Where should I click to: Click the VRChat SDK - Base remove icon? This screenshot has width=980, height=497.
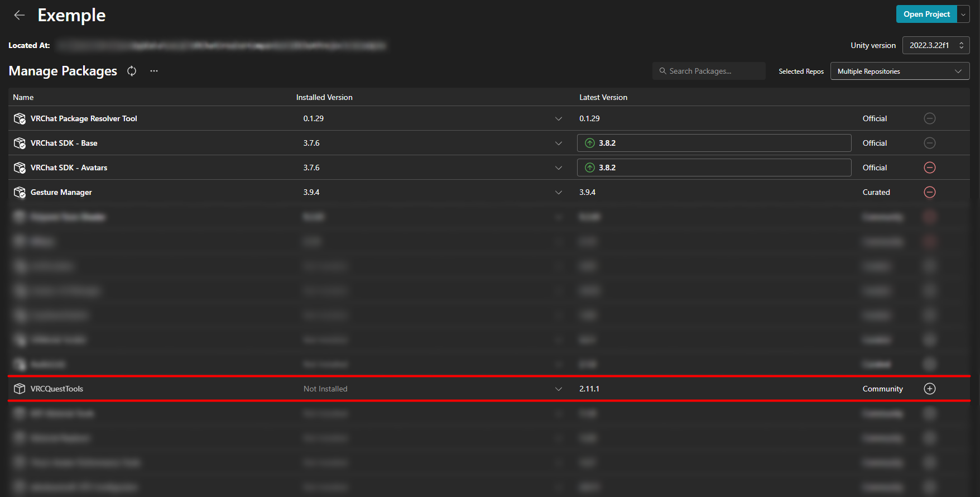point(929,143)
